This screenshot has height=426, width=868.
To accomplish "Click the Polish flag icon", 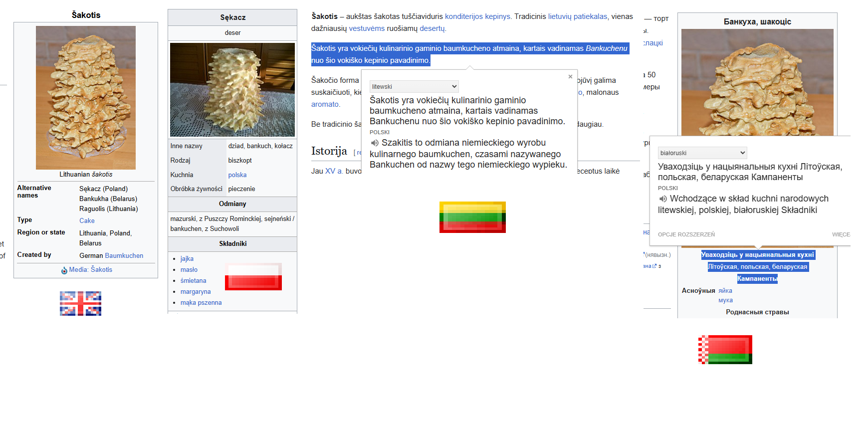I will point(253,276).
